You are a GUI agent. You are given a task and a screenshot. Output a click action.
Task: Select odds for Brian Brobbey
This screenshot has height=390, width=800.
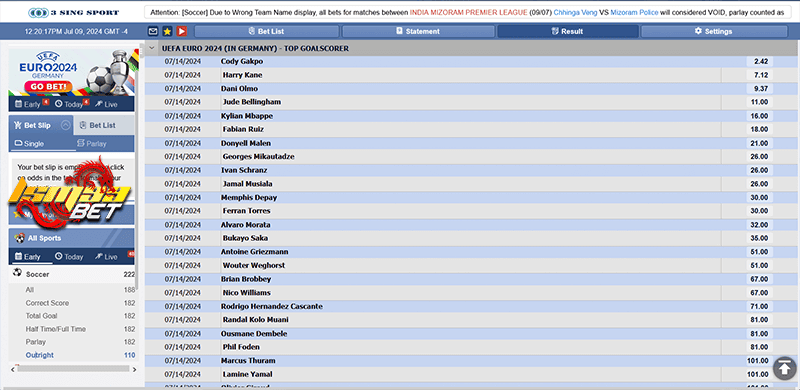click(x=761, y=279)
